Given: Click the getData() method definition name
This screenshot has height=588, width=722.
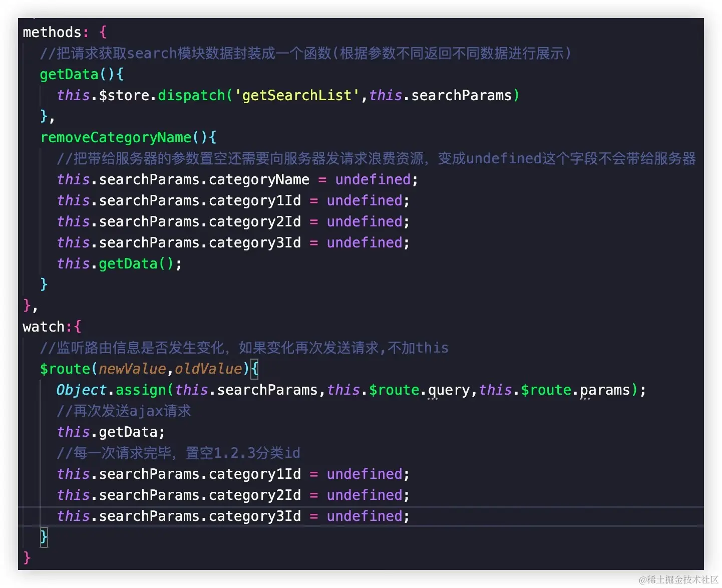Looking at the screenshot, I should pos(69,75).
